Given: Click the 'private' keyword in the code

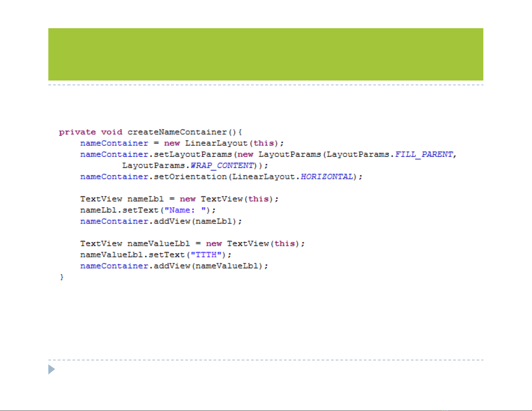Looking at the screenshot, I should pyautogui.click(x=77, y=132).
